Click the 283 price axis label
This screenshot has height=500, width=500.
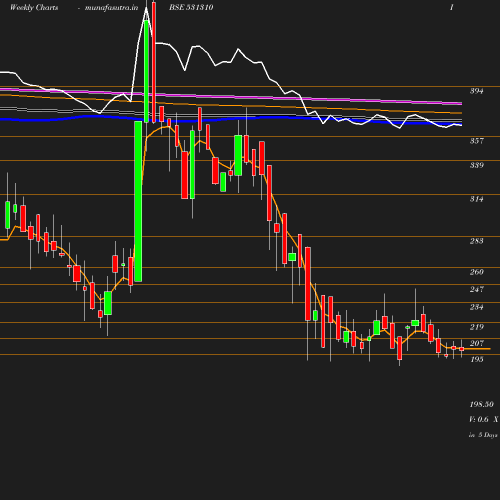pyautogui.click(x=476, y=241)
